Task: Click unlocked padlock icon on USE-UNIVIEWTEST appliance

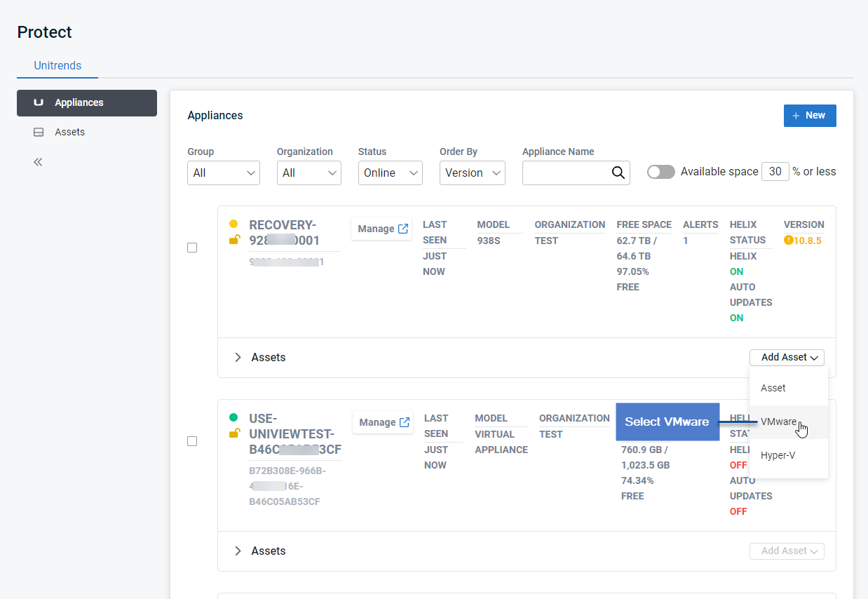Action: (x=234, y=433)
